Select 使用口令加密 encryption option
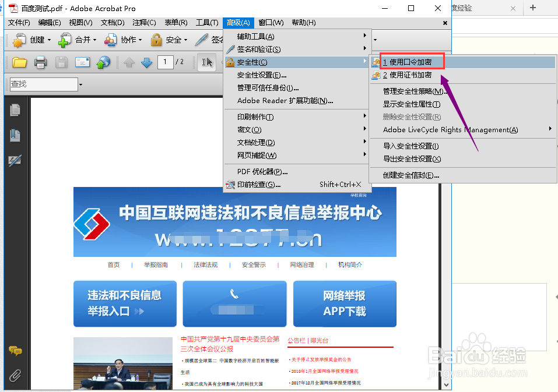558x392 pixels. [x=410, y=61]
